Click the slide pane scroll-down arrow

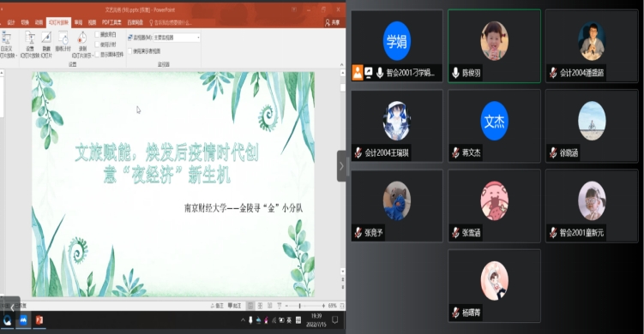(342, 271)
